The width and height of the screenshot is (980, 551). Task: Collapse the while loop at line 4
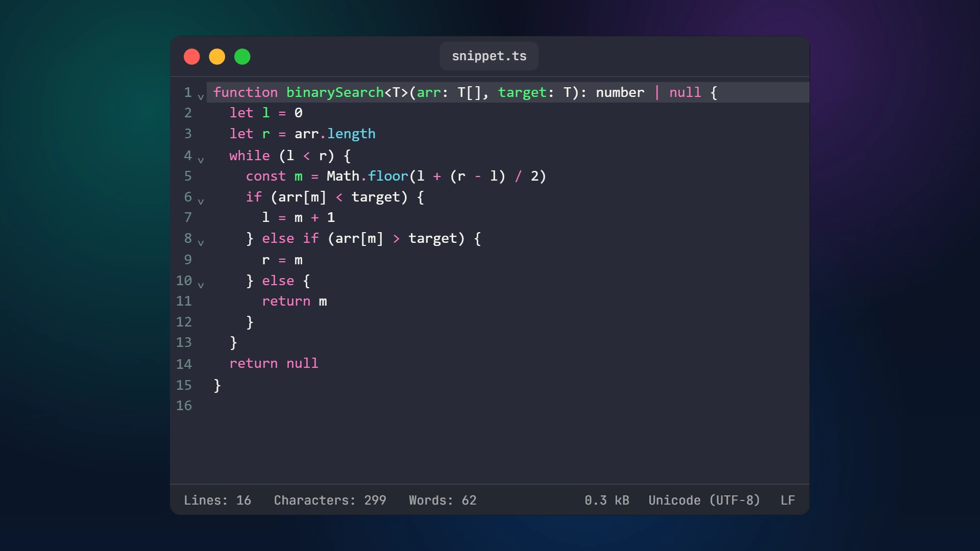[201, 160]
